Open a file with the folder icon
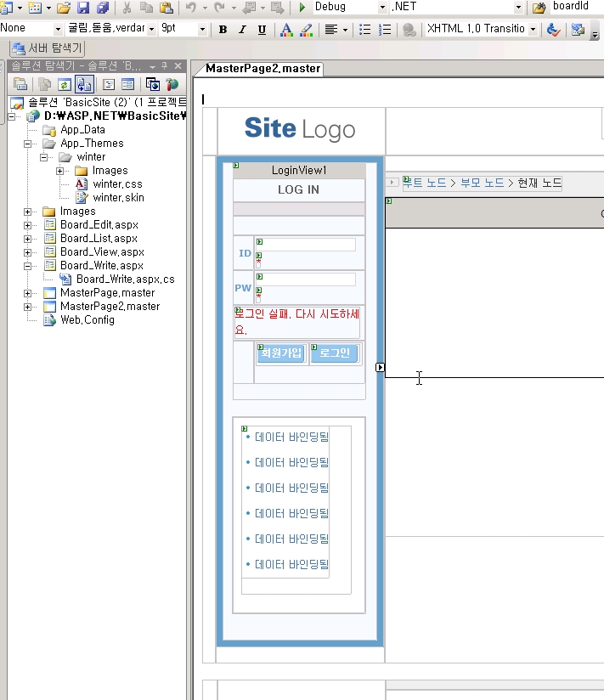This screenshot has width=604, height=700. pos(64,7)
